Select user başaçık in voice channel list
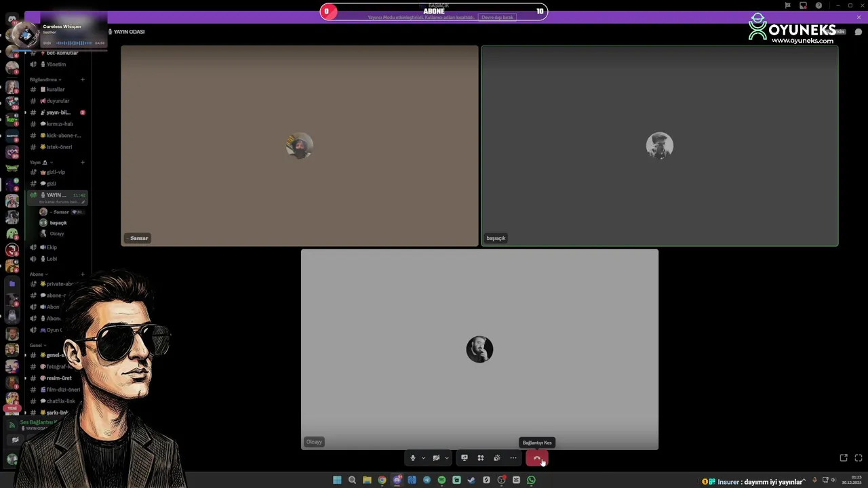The image size is (868, 488). click(x=58, y=223)
